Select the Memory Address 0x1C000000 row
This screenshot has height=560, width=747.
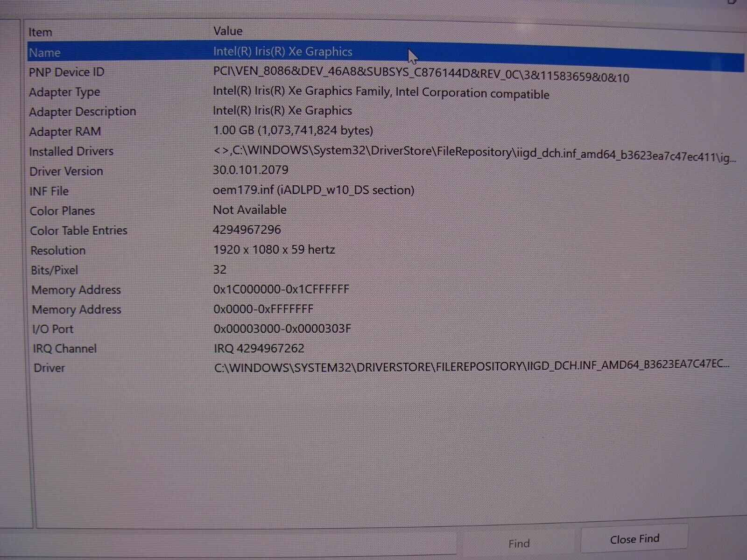pos(385,290)
